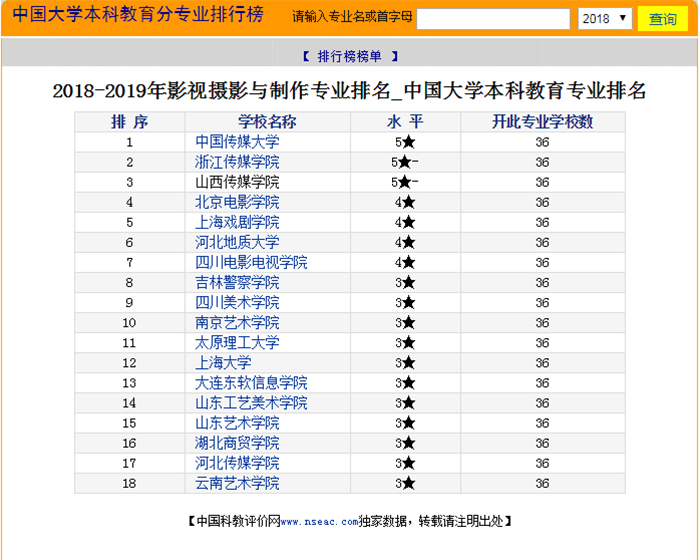Click the 水平 column header
The width and height of the screenshot is (700, 560).
coord(405,122)
